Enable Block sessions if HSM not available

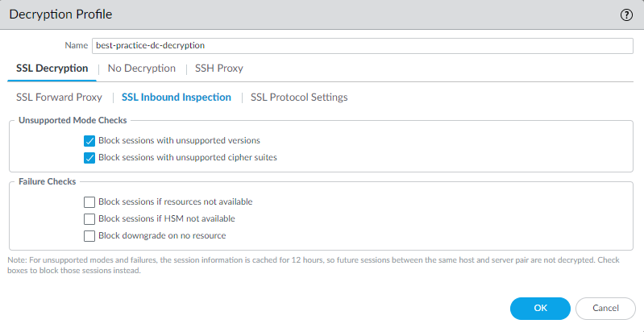89,218
